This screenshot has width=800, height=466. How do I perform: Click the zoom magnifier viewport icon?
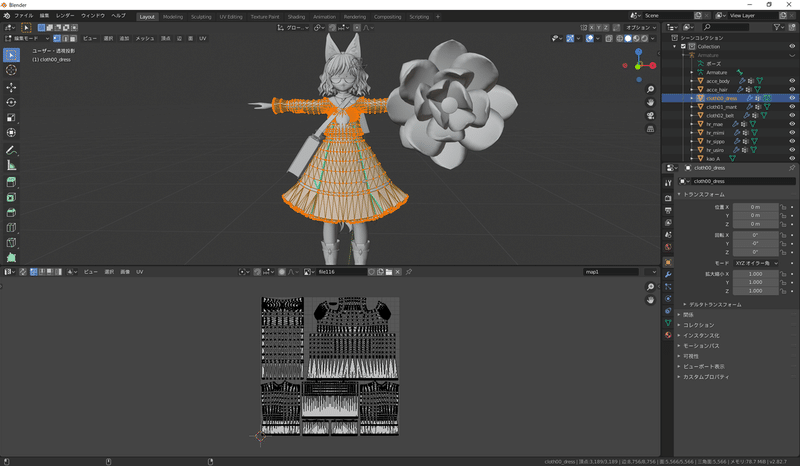(651, 90)
